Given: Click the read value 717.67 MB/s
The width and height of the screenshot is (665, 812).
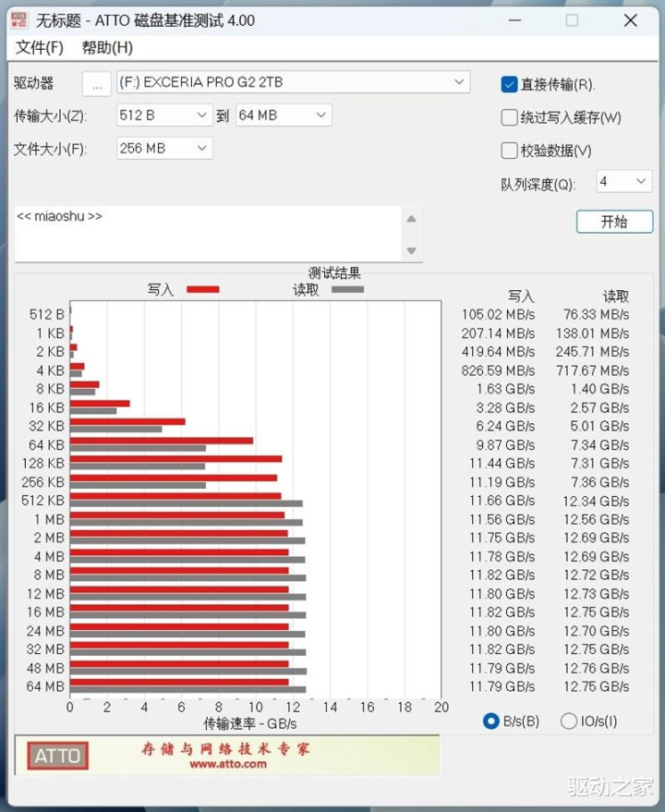Looking at the screenshot, I should [x=592, y=370].
